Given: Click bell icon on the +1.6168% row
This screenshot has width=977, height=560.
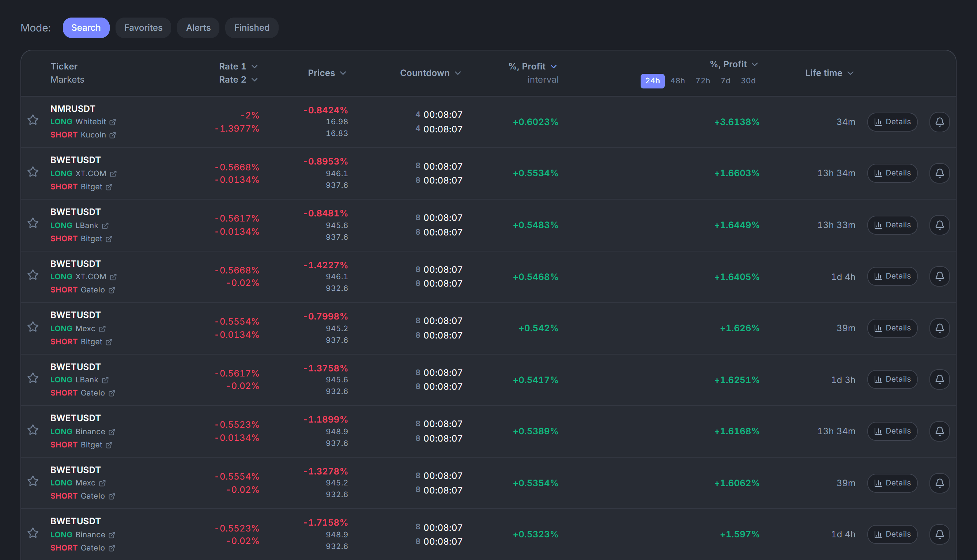Looking at the screenshot, I should coord(939,431).
